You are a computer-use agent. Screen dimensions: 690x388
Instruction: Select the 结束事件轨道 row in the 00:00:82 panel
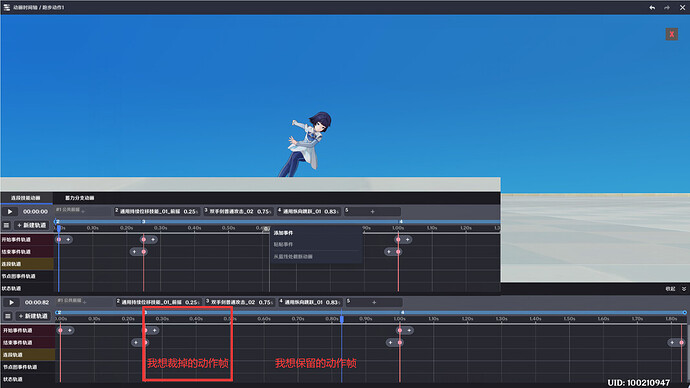(x=28, y=343)
